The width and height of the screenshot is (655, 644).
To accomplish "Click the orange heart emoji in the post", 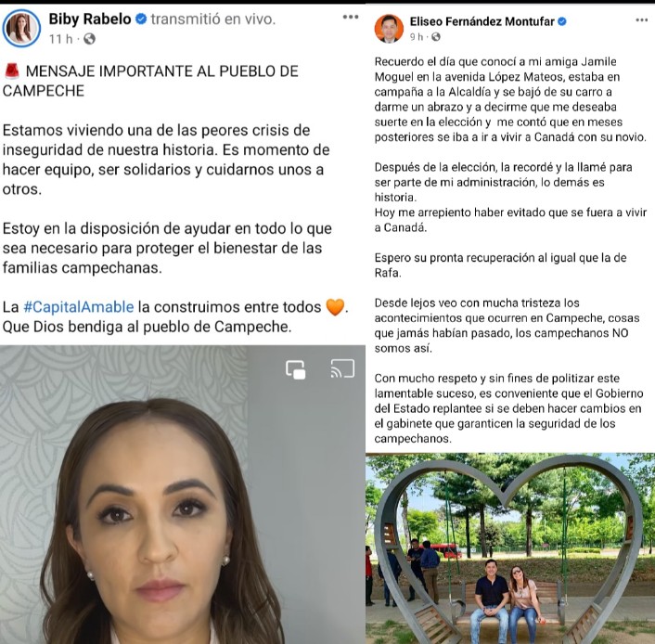I will [x=335, y=307].
